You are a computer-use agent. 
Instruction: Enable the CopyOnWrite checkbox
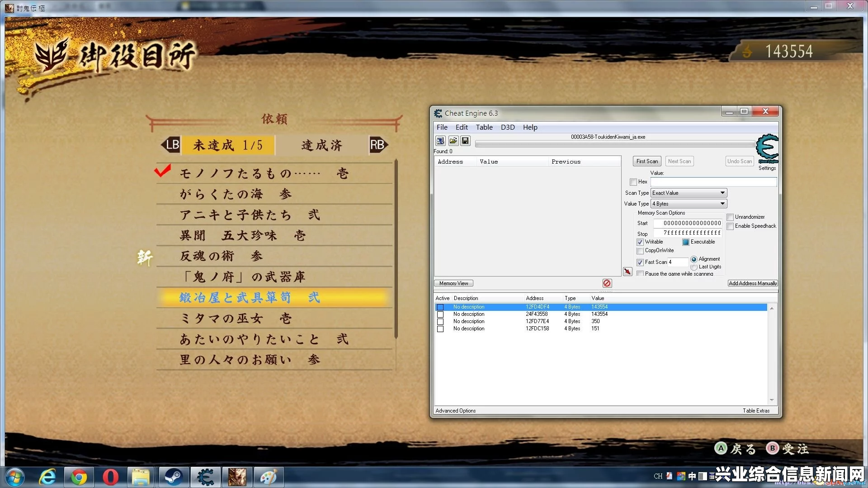640,251
